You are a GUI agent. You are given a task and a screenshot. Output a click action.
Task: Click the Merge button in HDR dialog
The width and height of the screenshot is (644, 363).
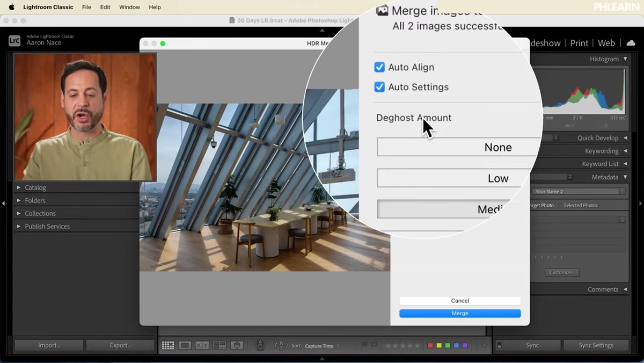(460, 313)
